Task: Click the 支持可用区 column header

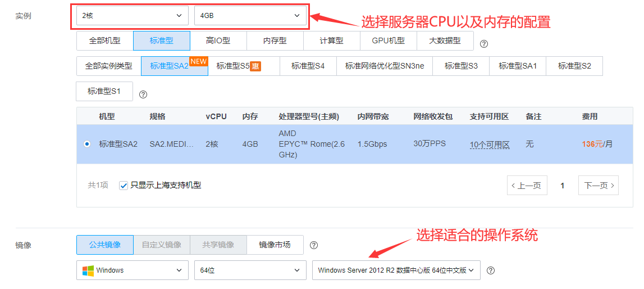Action: point(489,117)
